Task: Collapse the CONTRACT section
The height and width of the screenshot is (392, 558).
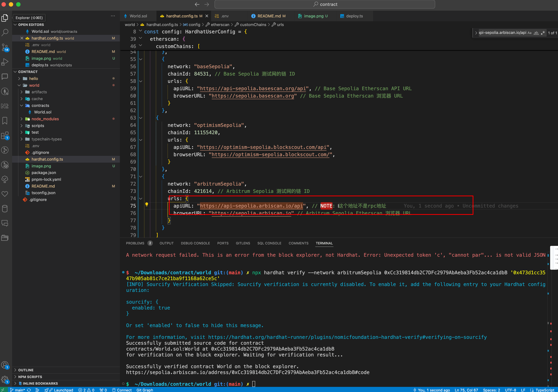Action: click(x=15, y=72)
